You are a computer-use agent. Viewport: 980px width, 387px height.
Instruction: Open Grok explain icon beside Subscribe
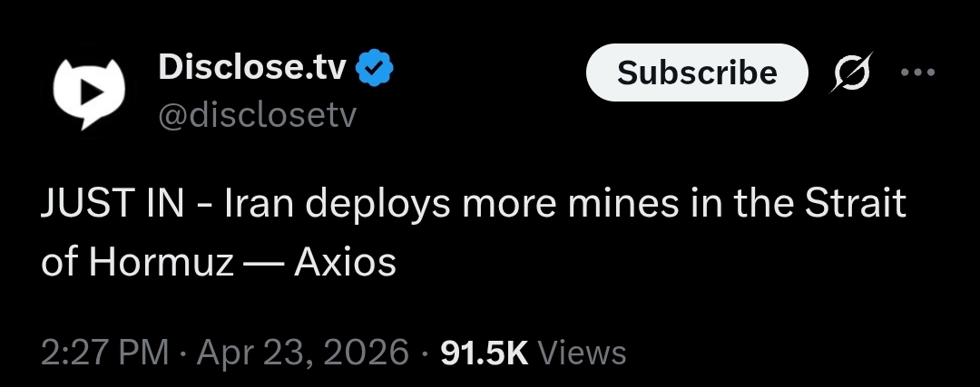[x=850, y=73]
